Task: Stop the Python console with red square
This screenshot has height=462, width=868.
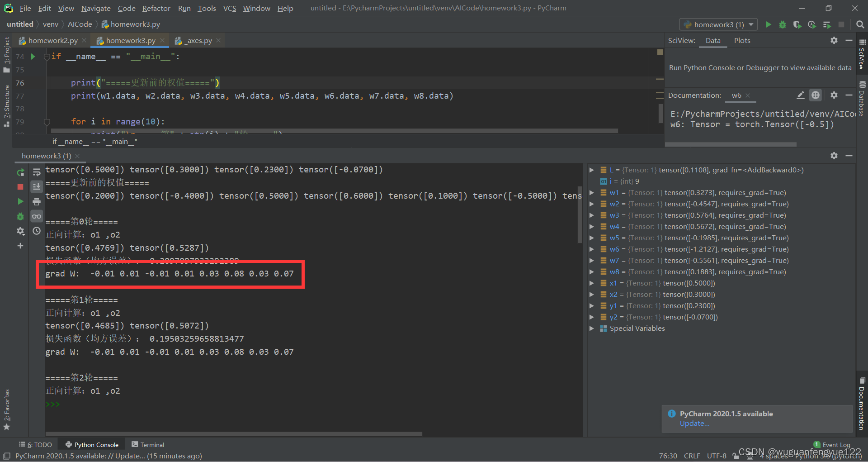Action: click(20, 187)
